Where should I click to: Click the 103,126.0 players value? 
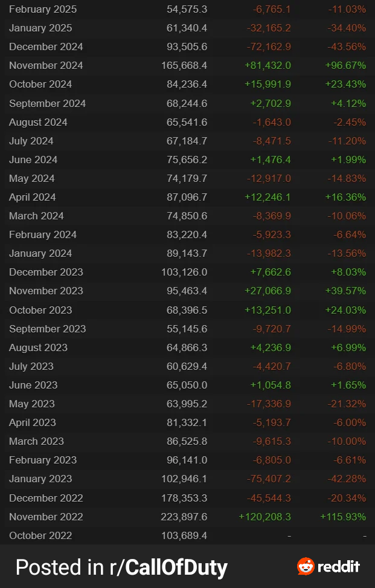[184, 273]
